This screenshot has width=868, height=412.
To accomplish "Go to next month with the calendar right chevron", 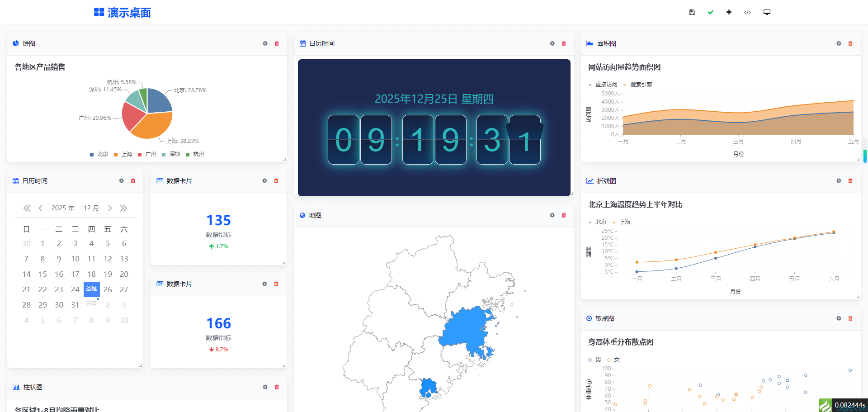I will point(110,208).
